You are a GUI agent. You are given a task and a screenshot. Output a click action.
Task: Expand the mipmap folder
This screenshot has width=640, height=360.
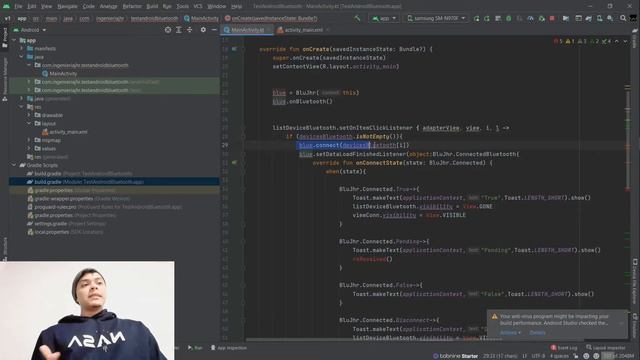[x=29, y=140]
